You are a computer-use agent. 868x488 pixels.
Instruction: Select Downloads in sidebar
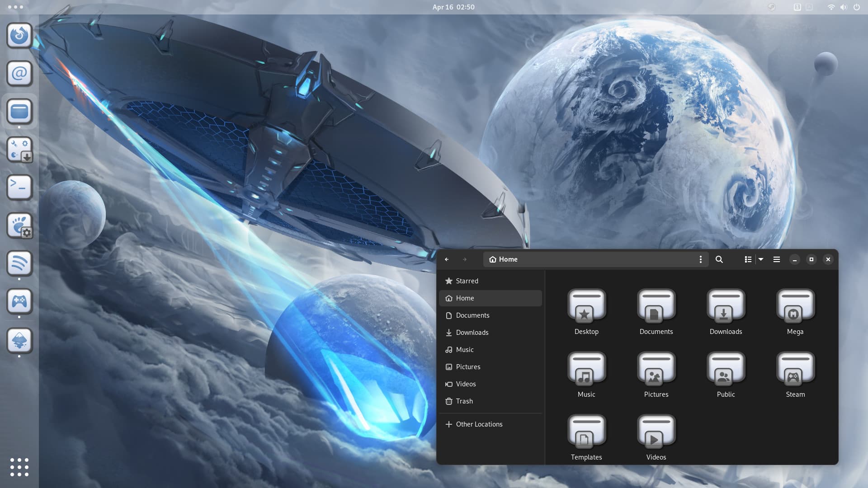click(490, 333)
